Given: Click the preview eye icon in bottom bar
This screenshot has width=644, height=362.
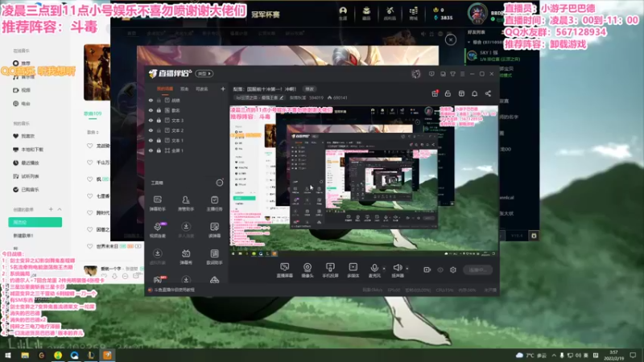Looking at the screenshot, I should [440, 269].
